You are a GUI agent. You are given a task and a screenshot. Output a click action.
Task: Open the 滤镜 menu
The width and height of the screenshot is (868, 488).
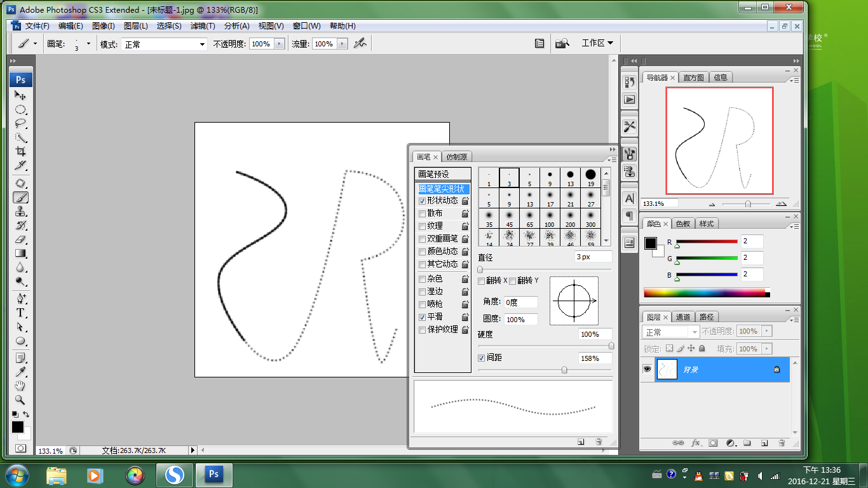(203, 26)
